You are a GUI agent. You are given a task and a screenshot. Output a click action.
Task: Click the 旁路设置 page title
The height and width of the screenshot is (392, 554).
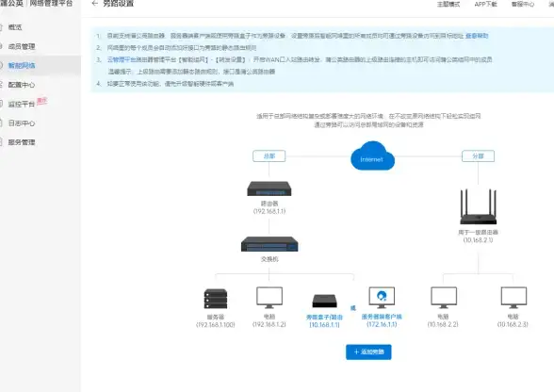click(119, 4)
